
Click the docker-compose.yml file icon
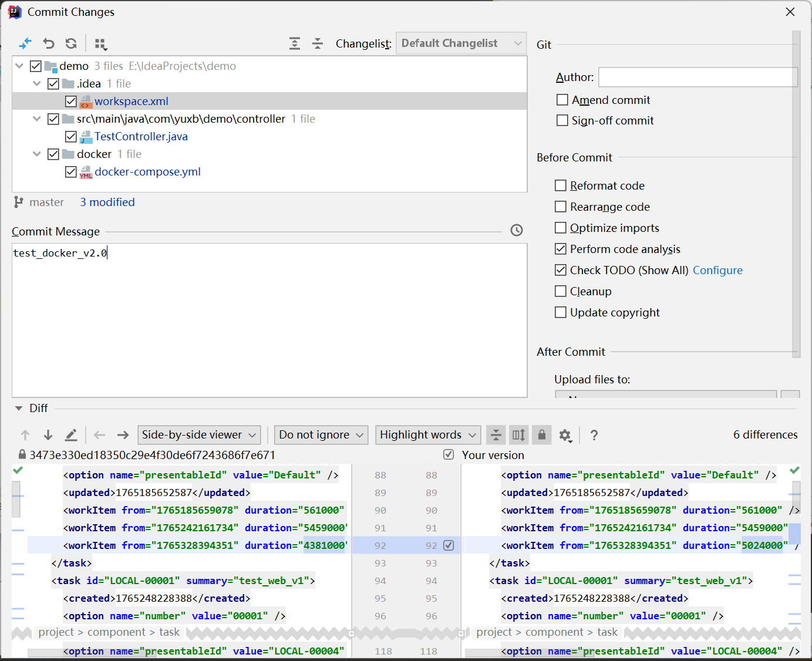point(86,172)
